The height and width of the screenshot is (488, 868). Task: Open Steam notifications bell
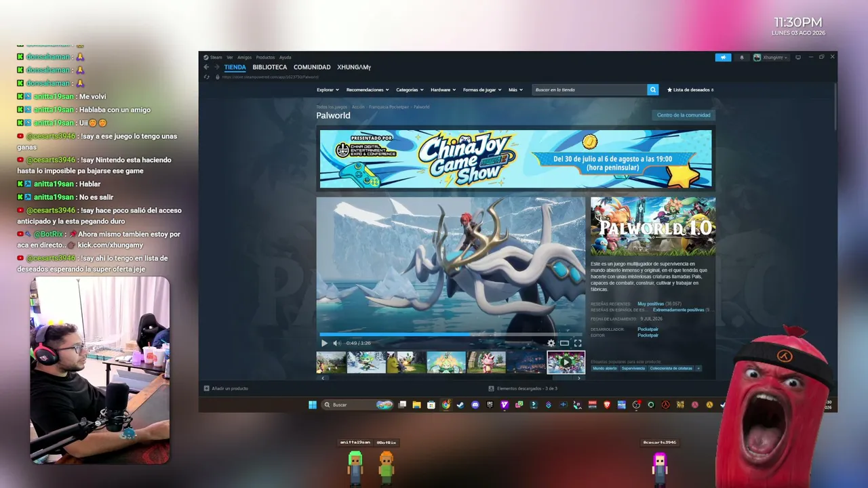(741, 58)
